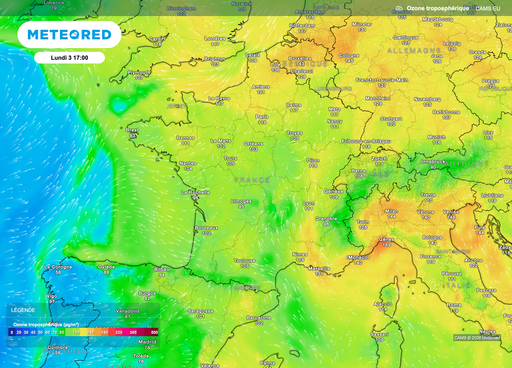Click the Londres city label
Viewport: 512px width, 368px height.
point(215,39)
